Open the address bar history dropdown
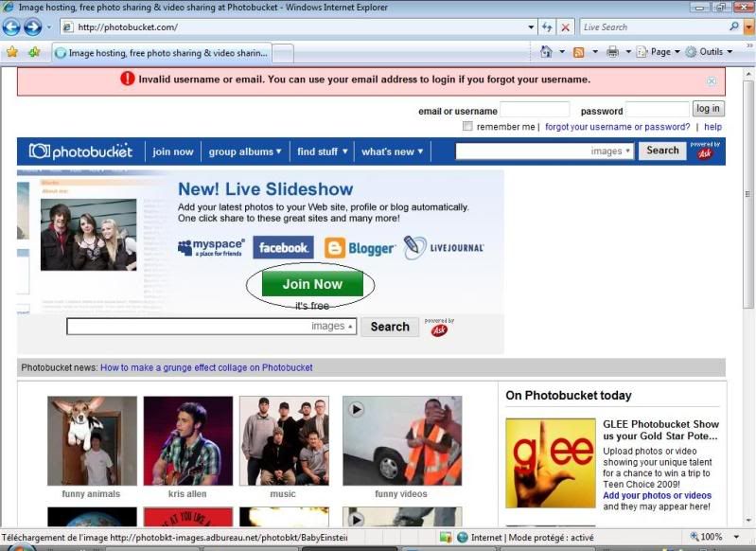Screen dimensions: 756x551 531,27
